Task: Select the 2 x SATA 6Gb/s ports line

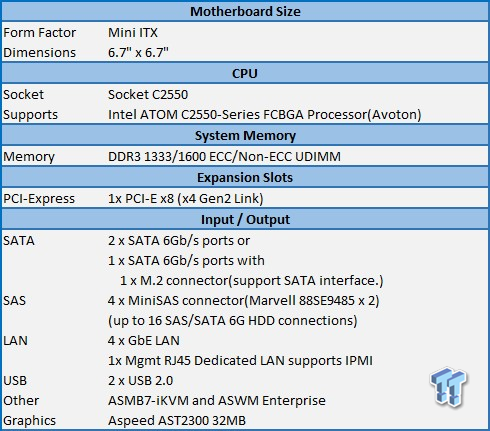Action: (179, 241)
